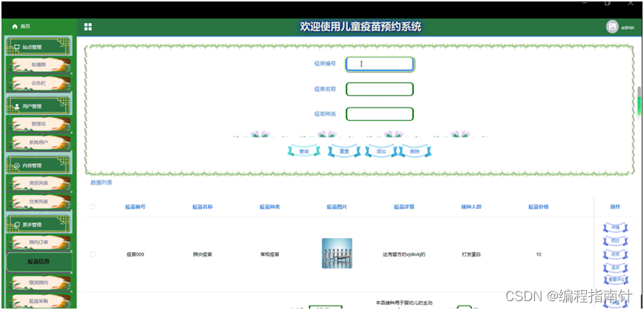Click the 首页 home link text
The width and height of the screenshot is (644, 310).
tap(25, 26)
